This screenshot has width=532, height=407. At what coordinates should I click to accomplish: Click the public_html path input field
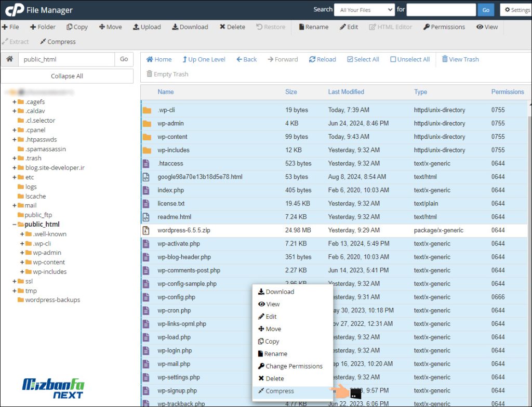click(x=66, y=59)
